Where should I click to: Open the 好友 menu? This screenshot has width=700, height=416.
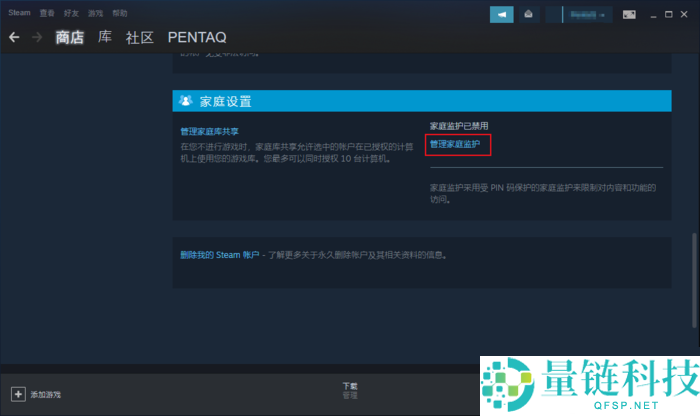coord(73,14)
